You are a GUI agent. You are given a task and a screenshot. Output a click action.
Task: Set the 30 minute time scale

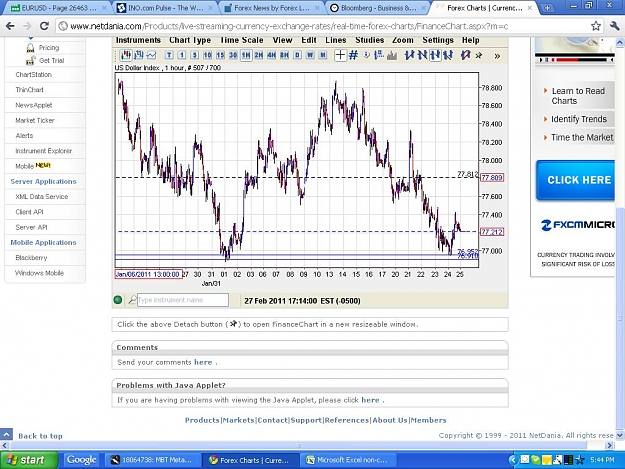pyautogui.click(x=233, y=55)
